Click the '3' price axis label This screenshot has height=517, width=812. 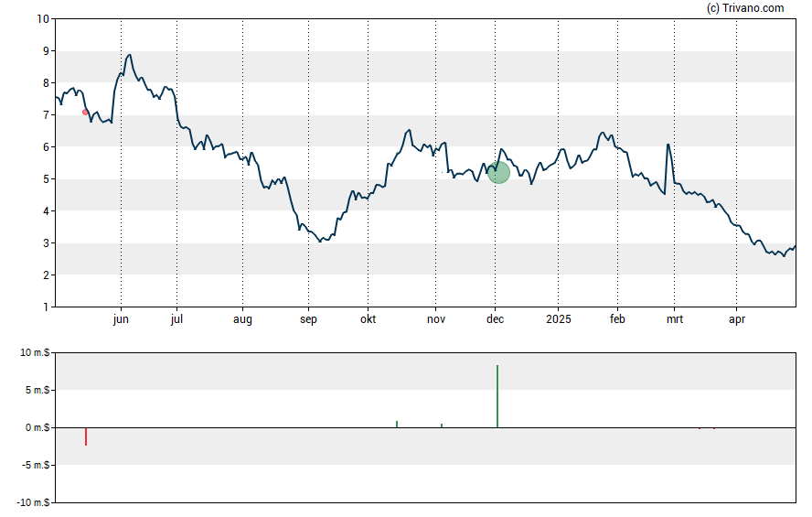[x=46, y=243]
